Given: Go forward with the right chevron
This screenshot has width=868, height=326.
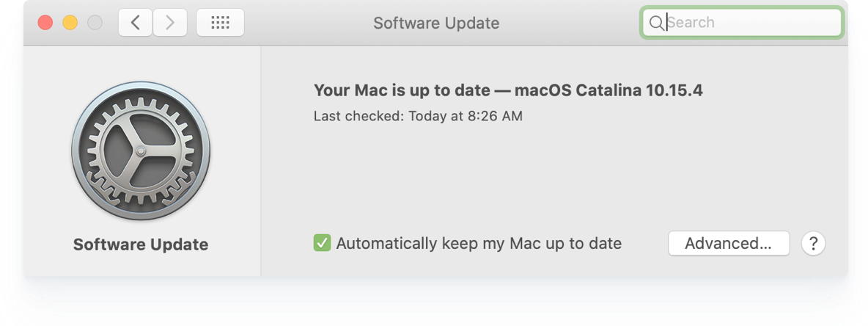Looking at the screenshot, I should [x=170, y=23].
